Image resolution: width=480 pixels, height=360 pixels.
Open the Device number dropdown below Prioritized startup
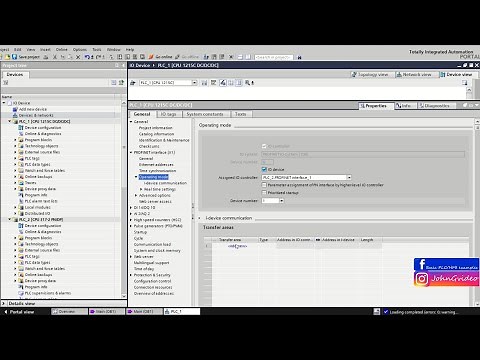coord(282,201)
